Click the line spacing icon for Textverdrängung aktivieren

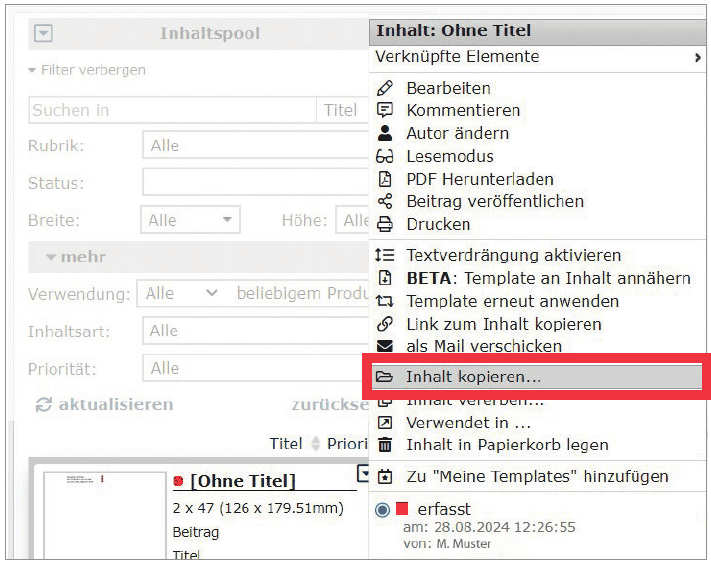click(x=385, y=255)
